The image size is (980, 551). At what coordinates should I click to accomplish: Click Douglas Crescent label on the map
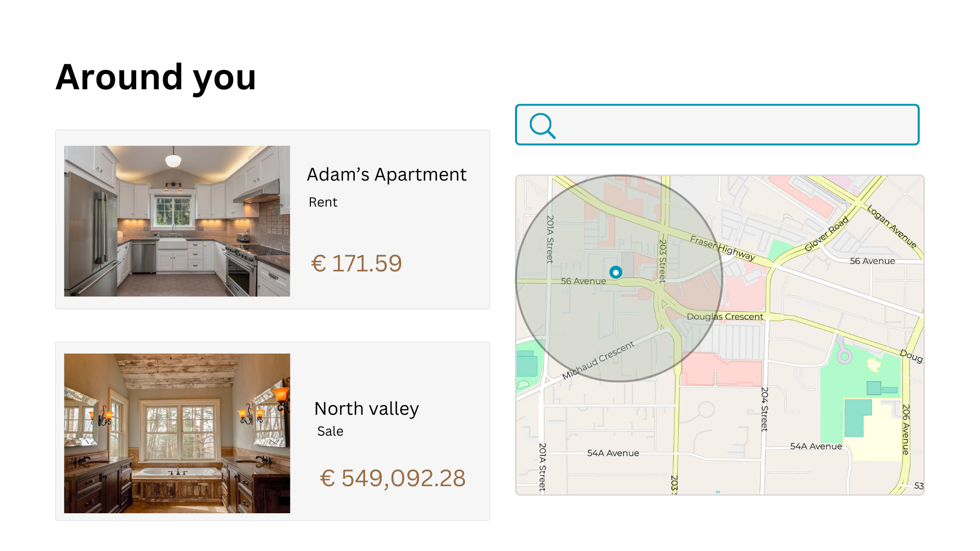click(x=725, y=317)
